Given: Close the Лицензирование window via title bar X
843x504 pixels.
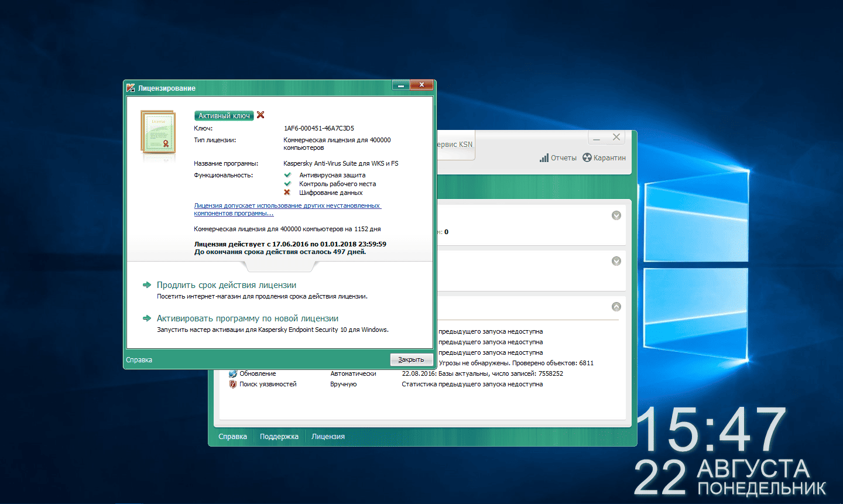Looking at the screenshot, I should click(421, 85).
